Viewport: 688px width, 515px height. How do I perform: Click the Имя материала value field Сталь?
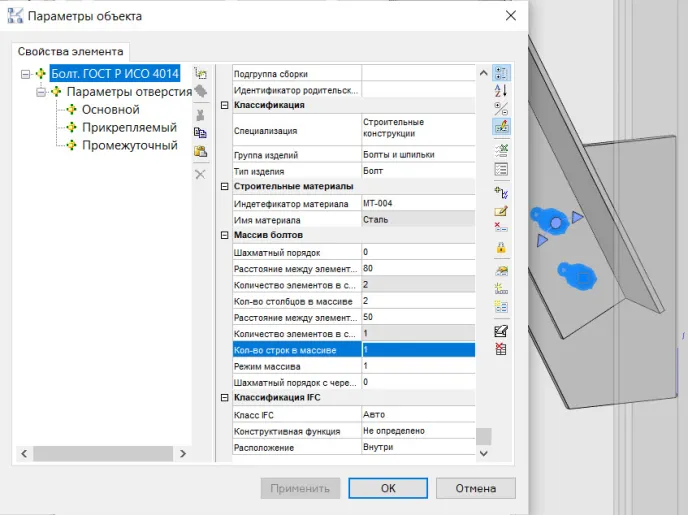click(414, 219)
